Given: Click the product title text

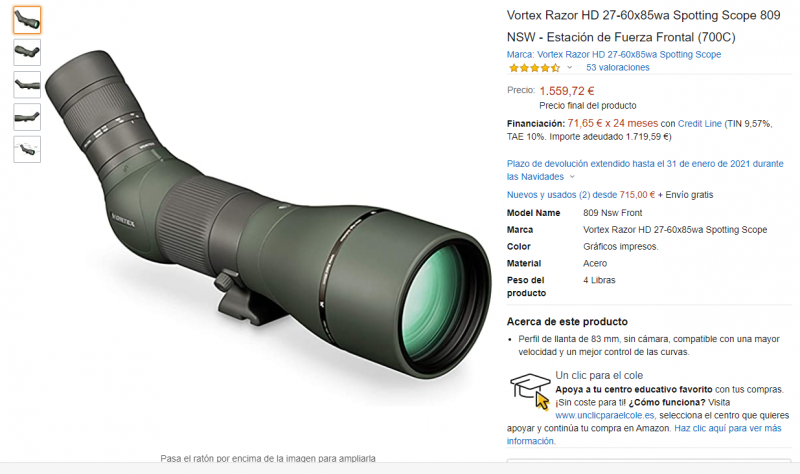Looking at the screenshot, I should [x=643, y=26].
